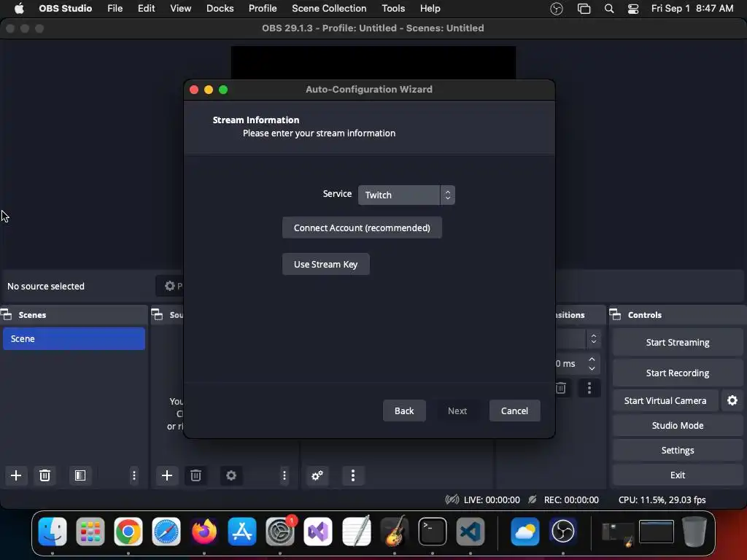
Task: Open the Profile menu
Action: (263, 9)
